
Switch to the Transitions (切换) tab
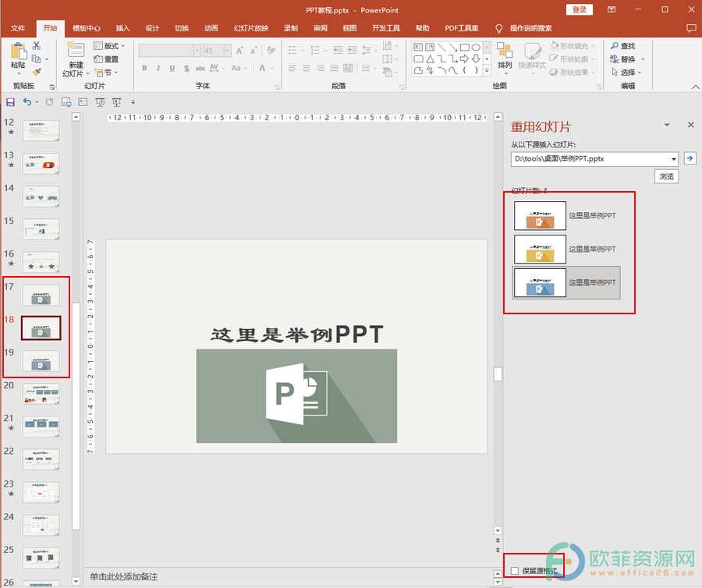pyautogui.click(x=181, y=28)
